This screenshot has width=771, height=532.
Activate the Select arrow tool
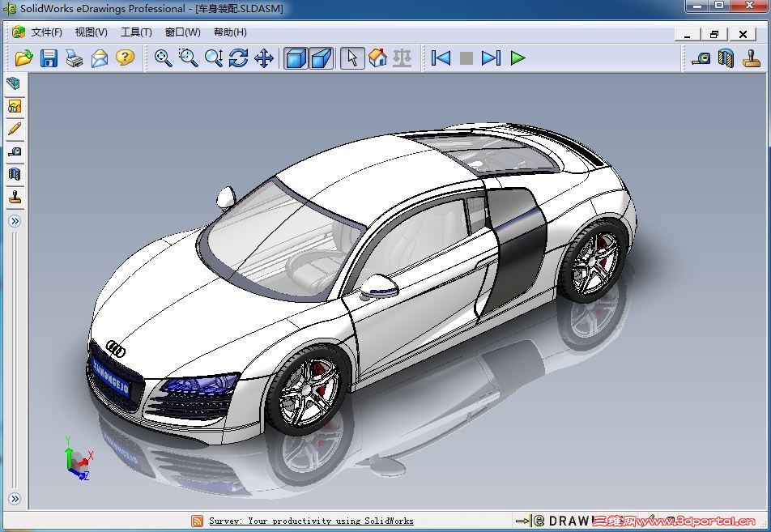[352, 58]
